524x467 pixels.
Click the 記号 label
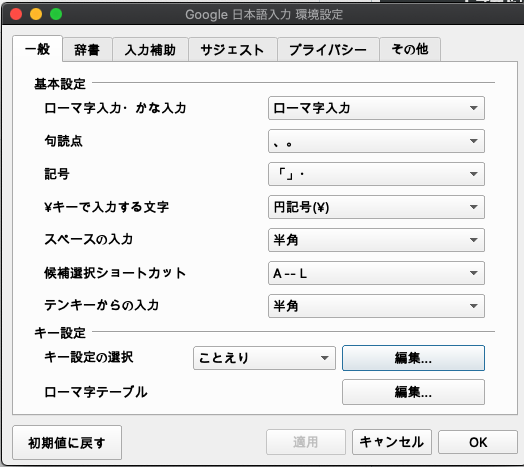coord(57,174)
